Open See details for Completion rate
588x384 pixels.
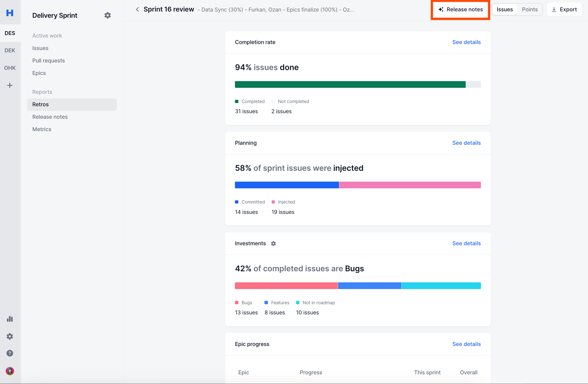click(466, 42)
